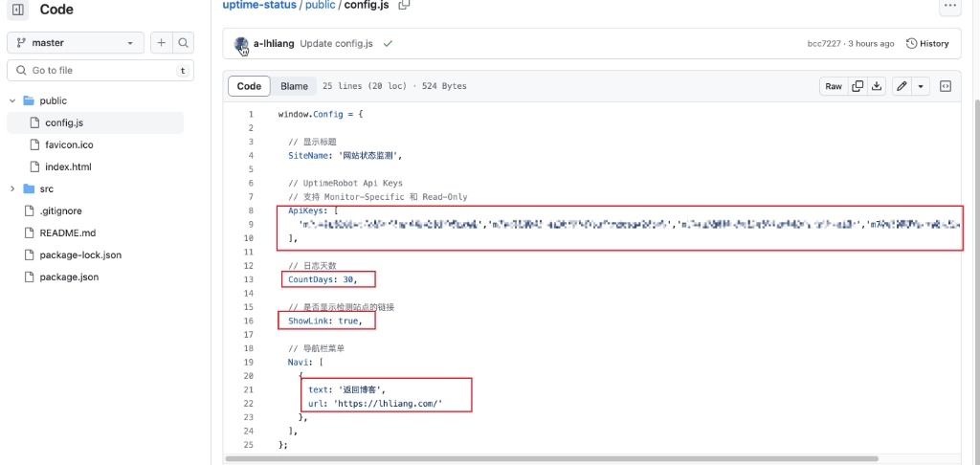Open commit History link

coord(927,44)
